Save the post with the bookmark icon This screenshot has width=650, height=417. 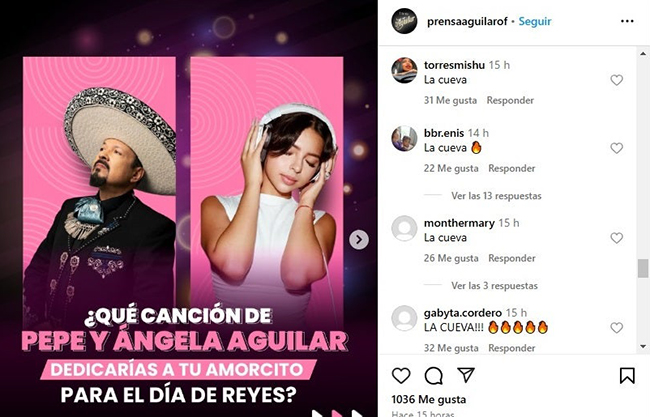627,376
